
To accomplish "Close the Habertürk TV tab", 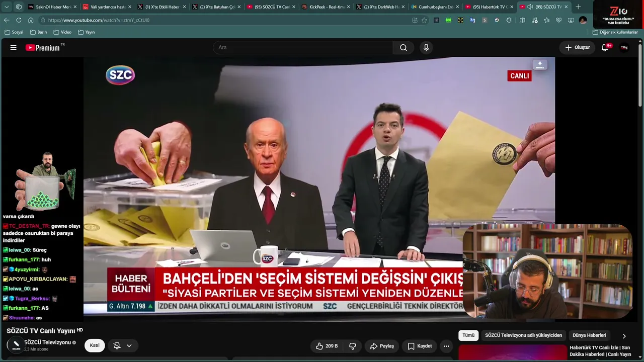I will point(512,7).
